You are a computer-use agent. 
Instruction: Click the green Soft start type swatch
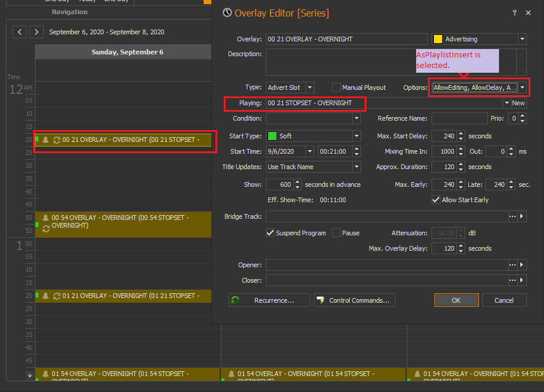coord(272,136)
